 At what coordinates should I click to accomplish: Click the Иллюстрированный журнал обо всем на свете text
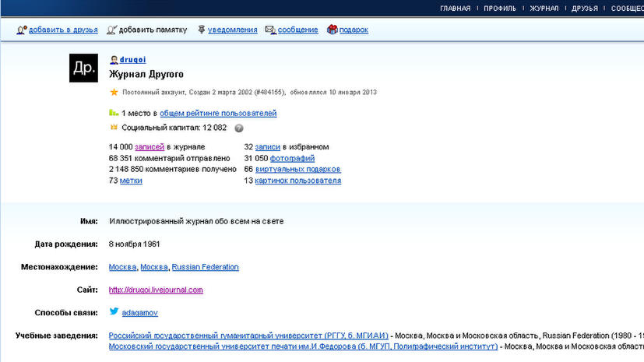coord(196,221)
